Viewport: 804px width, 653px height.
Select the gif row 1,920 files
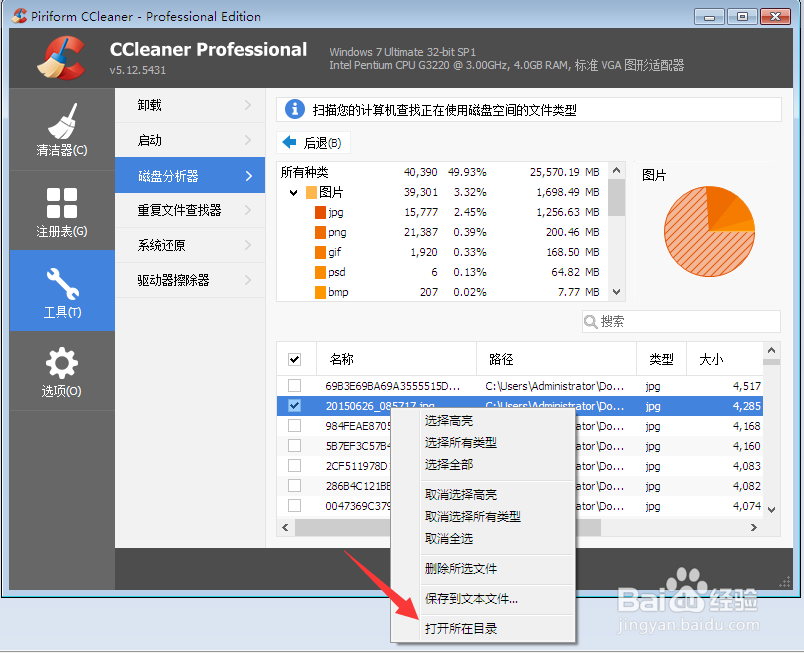coord(443,252)
